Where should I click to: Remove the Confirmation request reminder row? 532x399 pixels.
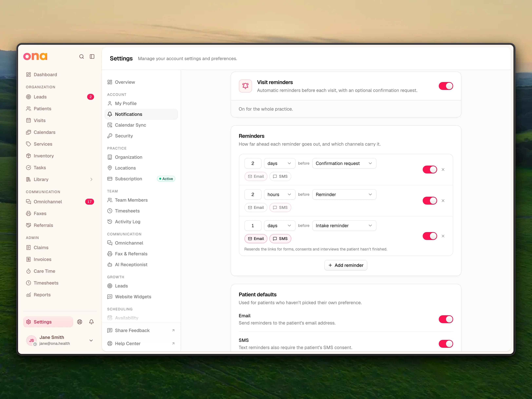(443, 170)
